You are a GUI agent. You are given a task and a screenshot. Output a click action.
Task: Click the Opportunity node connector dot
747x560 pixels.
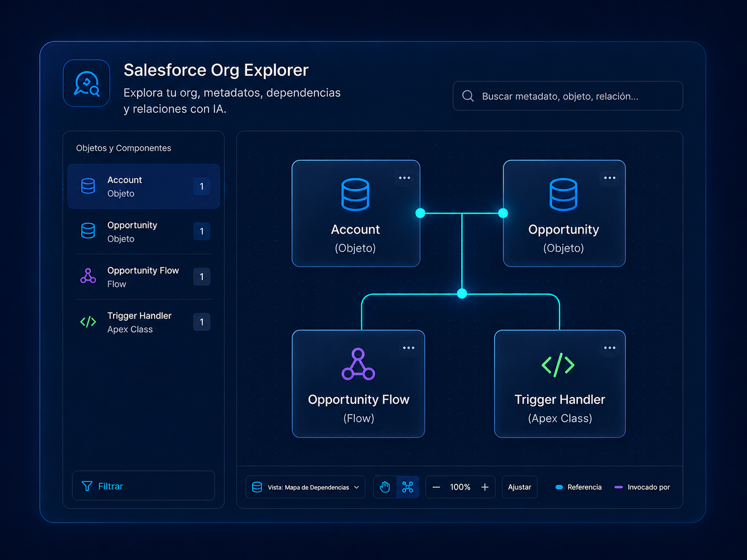coord(503,213)
